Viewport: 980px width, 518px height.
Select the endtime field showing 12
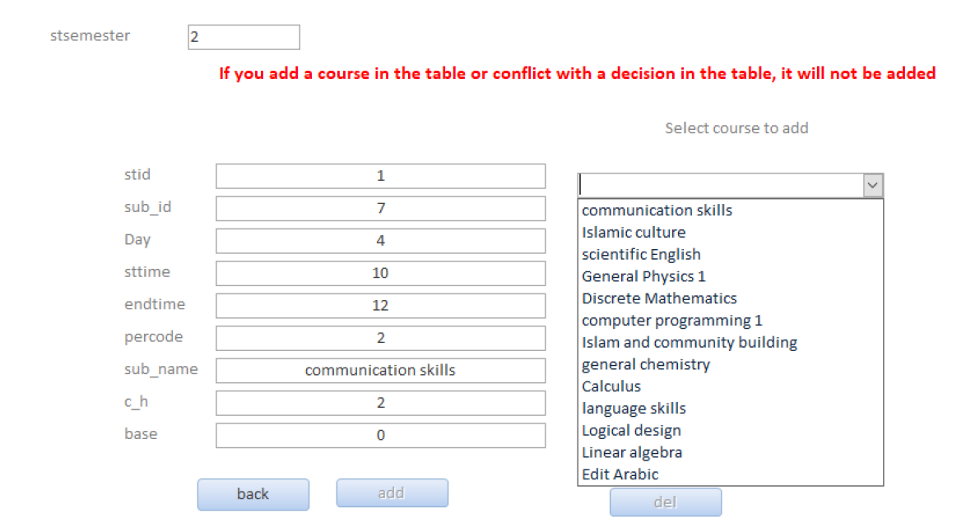pos(381,306)
